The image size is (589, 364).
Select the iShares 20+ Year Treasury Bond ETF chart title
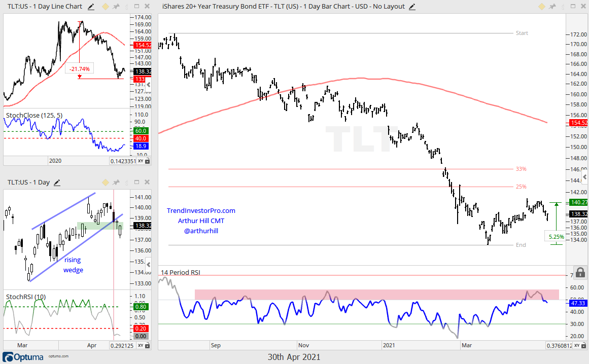[x=283, y=7]
